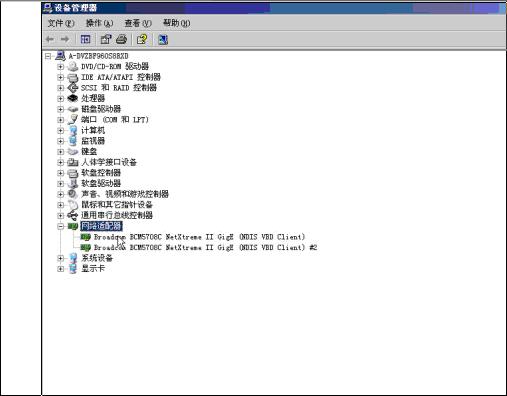Expand the SCSI 和 RAID 控制器 node
This screenshot has height=396, width=507.
tap(60, 88)
